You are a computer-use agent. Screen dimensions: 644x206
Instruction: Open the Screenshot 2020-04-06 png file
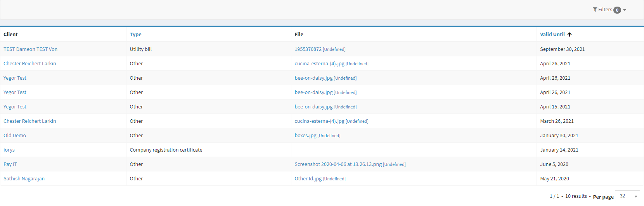click(338, 164)
